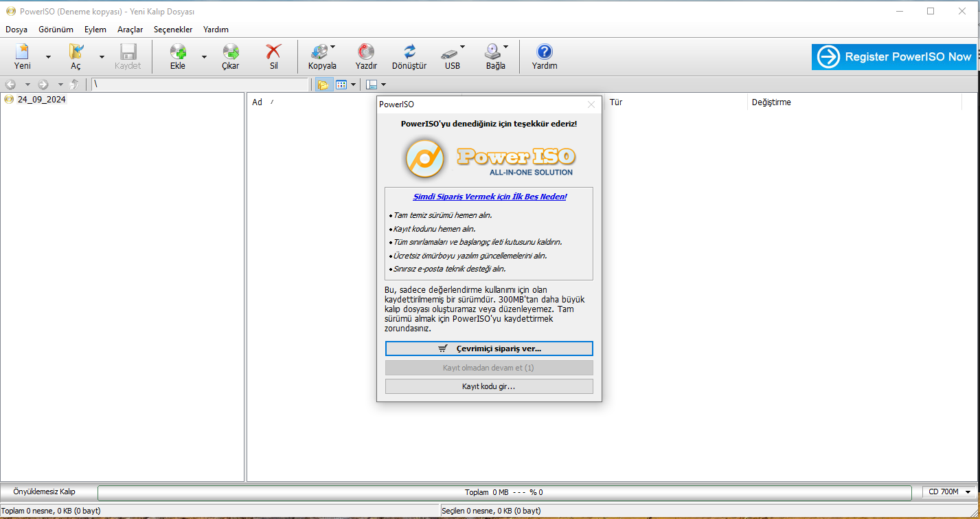Select the 24_09_2024 tree item
This screenshot has width=980, height=519.
(41, 99)
